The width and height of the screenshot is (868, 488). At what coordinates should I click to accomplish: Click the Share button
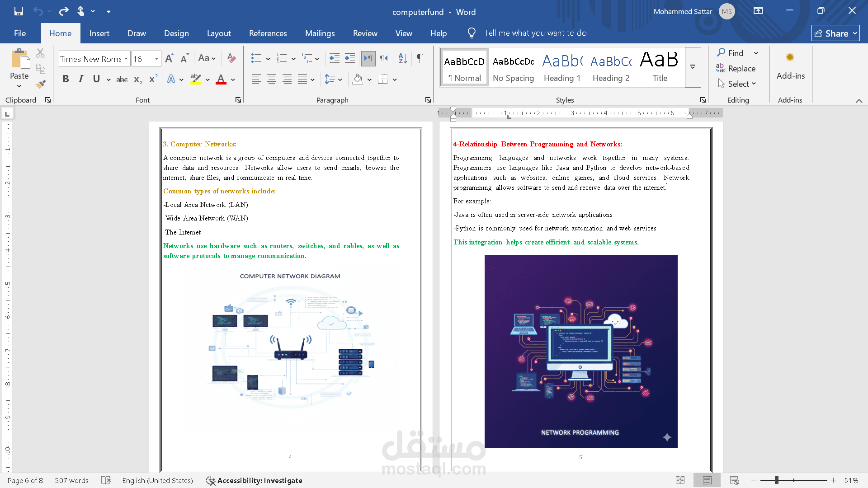(835, 33)
